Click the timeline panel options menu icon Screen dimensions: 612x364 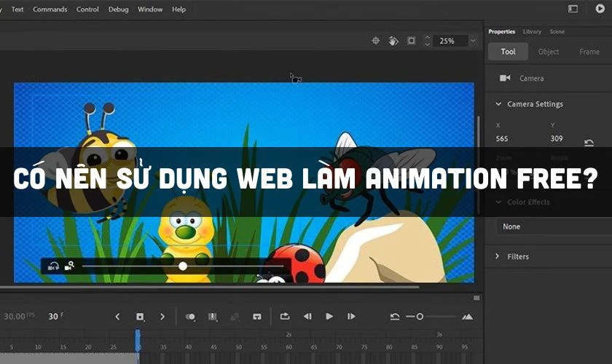pyautogui.click(x=476, y=298)
